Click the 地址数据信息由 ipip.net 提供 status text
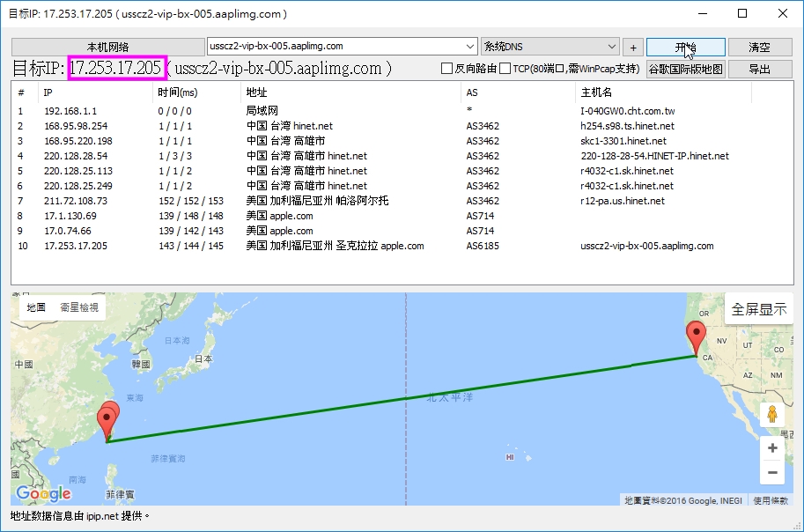The height and width of the screenshot is (532, 804). (79, 515)
